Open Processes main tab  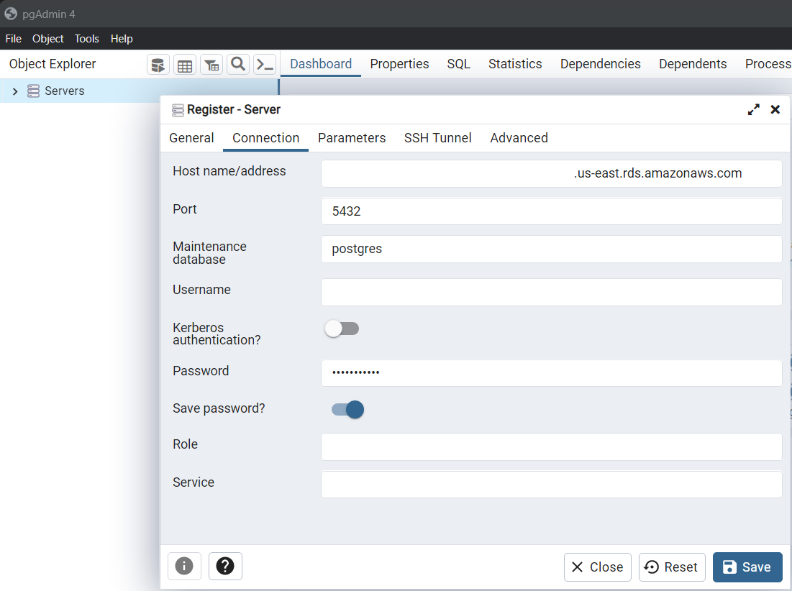coord(768,64)
